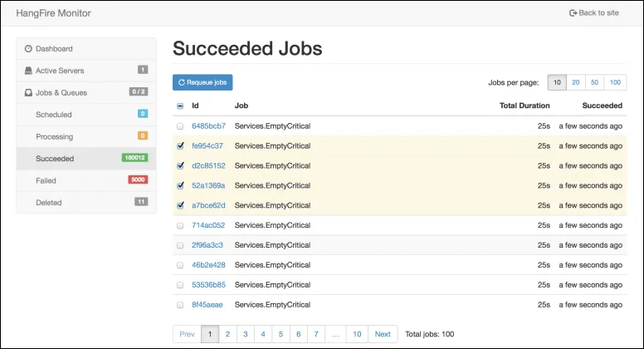The image size is (644, 349).
Task: Check the box for job 6485bcb7
Action: pyautogui.click(x=180, y=126)
